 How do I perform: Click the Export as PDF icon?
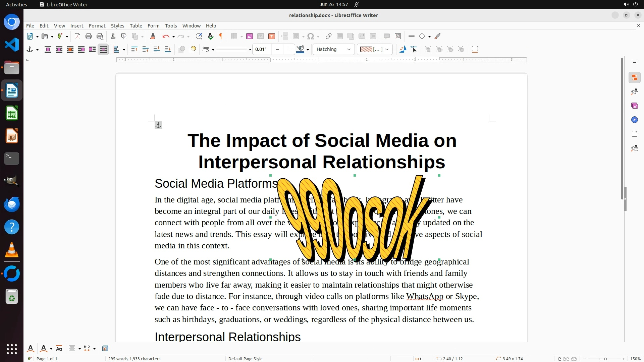(77, 37)
